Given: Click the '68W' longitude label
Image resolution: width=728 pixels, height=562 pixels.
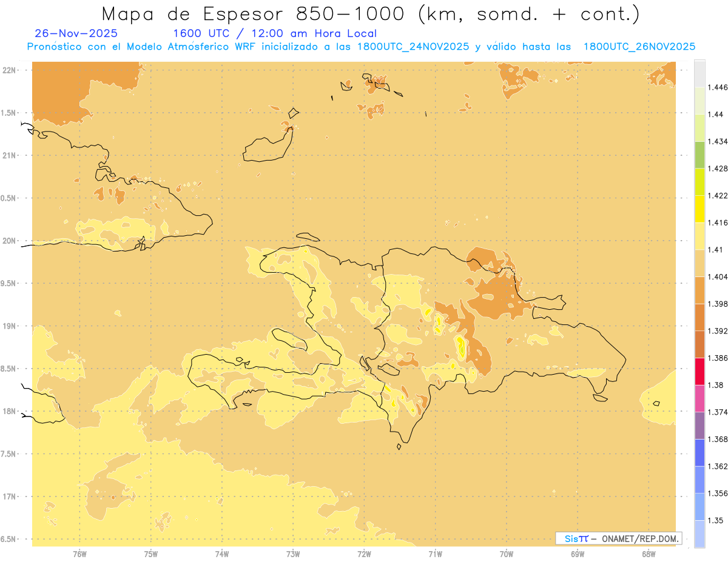Looking at the screenshot, I should [649, 554].
